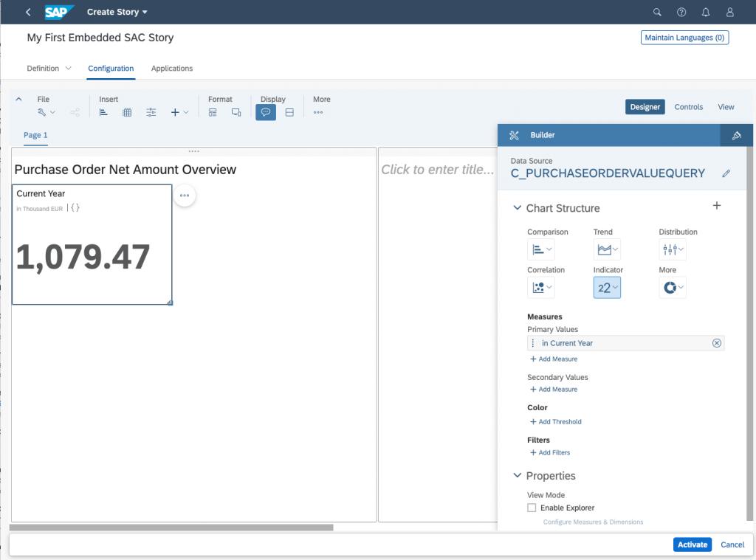Viewport: 756px width, 560px height.
Task: Click the Cancel button
Action: [x=732, y=545]
